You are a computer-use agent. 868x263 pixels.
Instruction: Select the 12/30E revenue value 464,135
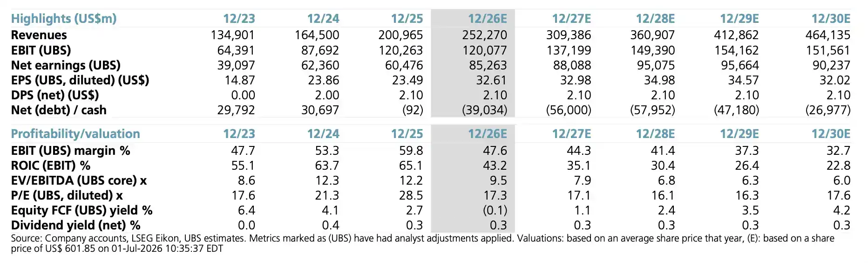click(x=828, y=35)
